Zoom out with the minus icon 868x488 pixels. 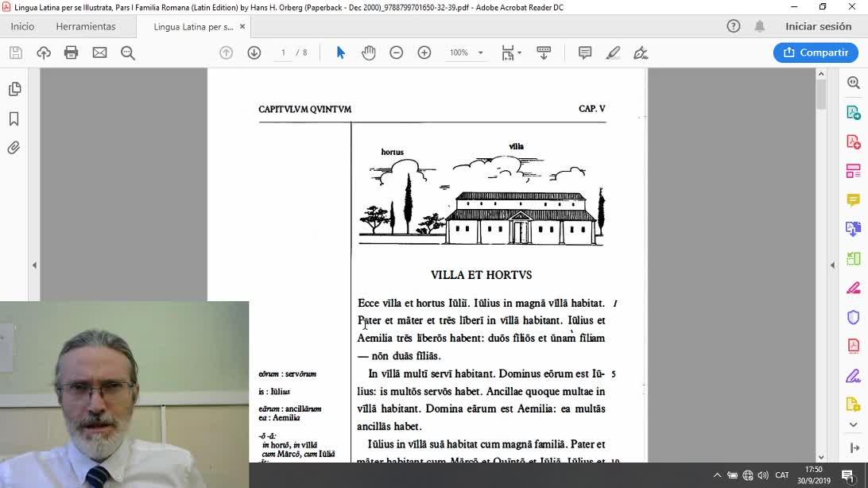397,52
